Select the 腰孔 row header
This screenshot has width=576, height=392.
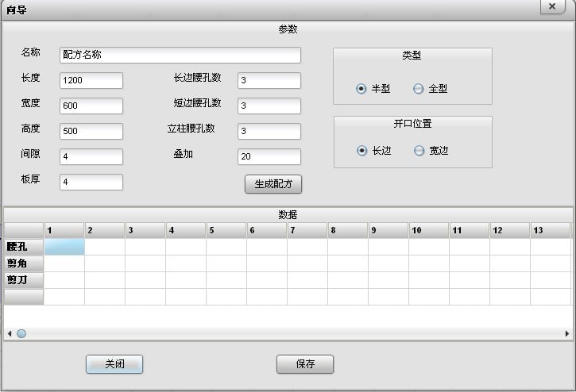point(24,247)
